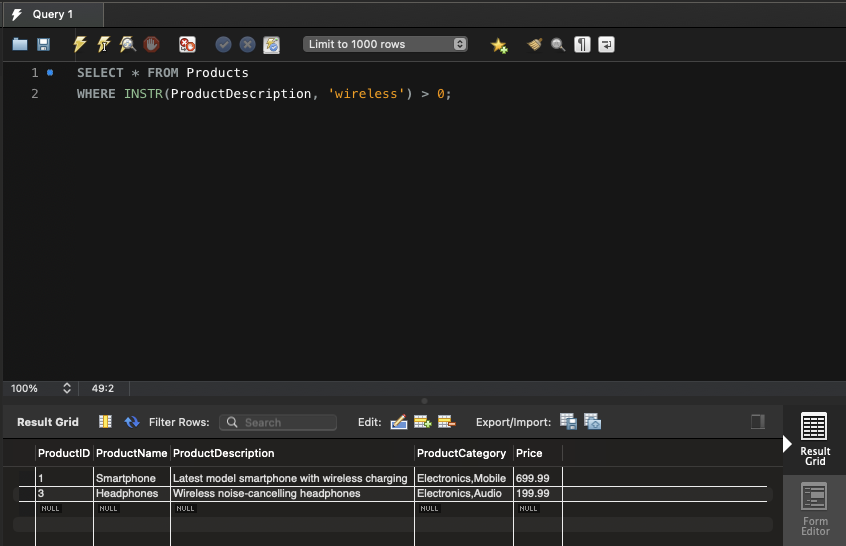Open the Limit to 1000 rows dropdown
Image resolution: width=846 pixels, height=546 pixels.
[x=385, y=45]
